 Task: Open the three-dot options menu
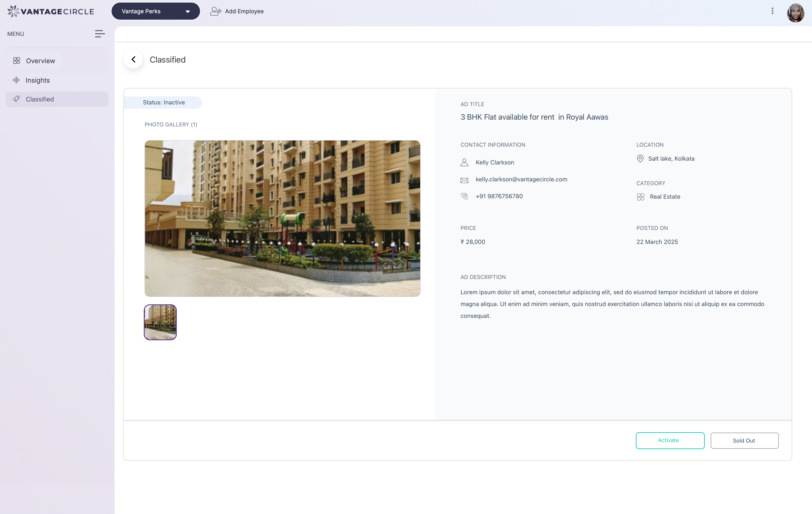pos(772,11)
